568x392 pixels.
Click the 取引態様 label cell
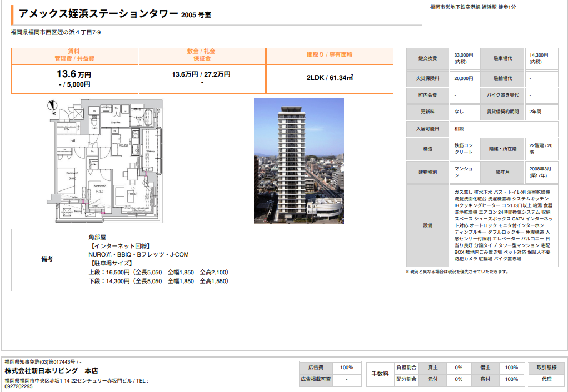click(x=547, y=368)
